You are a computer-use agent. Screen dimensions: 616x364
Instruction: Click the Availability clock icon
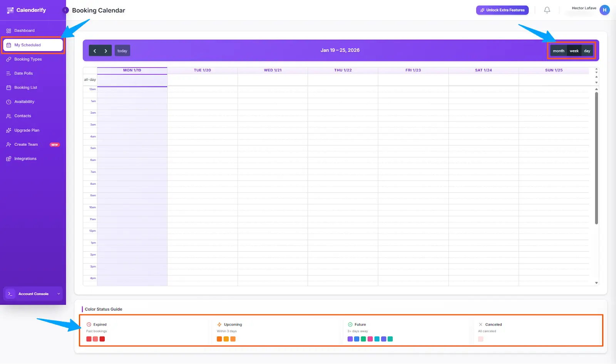click(9, 102)
